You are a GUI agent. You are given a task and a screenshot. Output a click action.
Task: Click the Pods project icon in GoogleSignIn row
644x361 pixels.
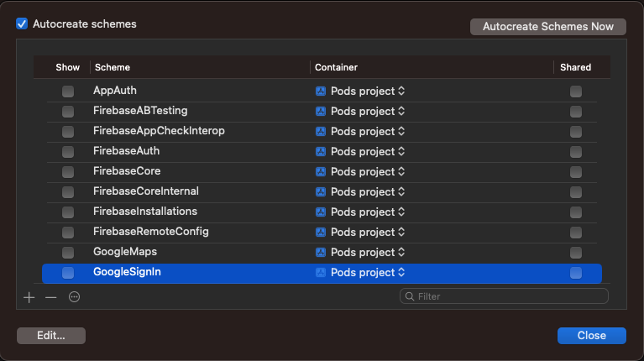[321, 272]
